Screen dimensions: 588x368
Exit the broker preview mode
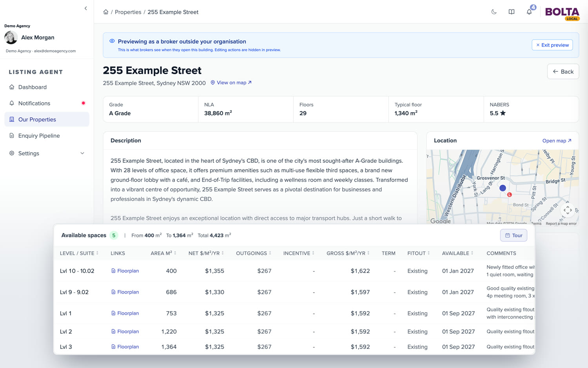552,45
